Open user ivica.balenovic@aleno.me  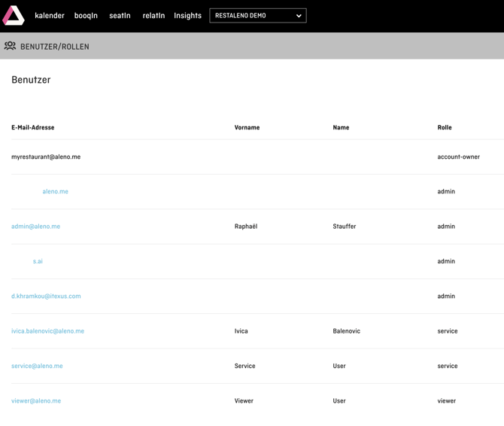pyautogui.click(x=47, y=331)
